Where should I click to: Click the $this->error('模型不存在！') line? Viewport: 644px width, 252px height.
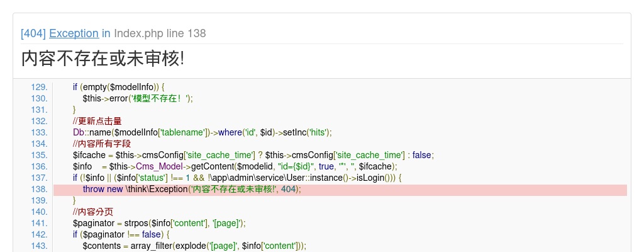pos(137,98)
